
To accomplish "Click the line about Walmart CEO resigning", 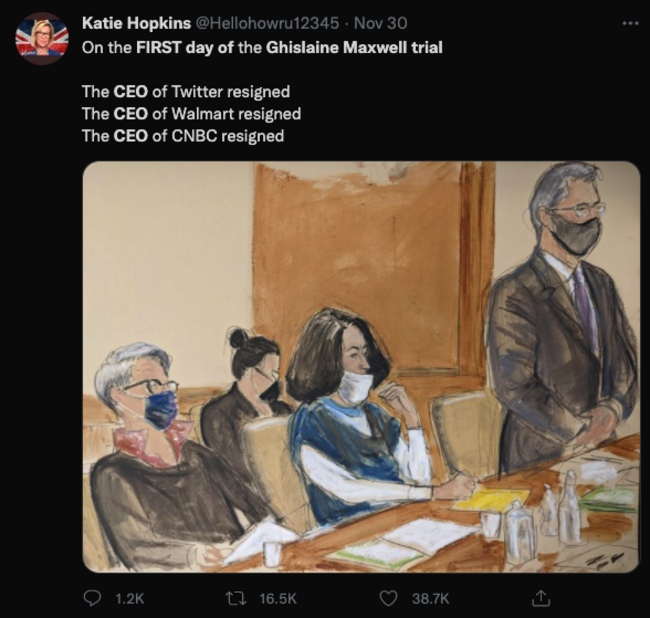I will click(192, 114).
